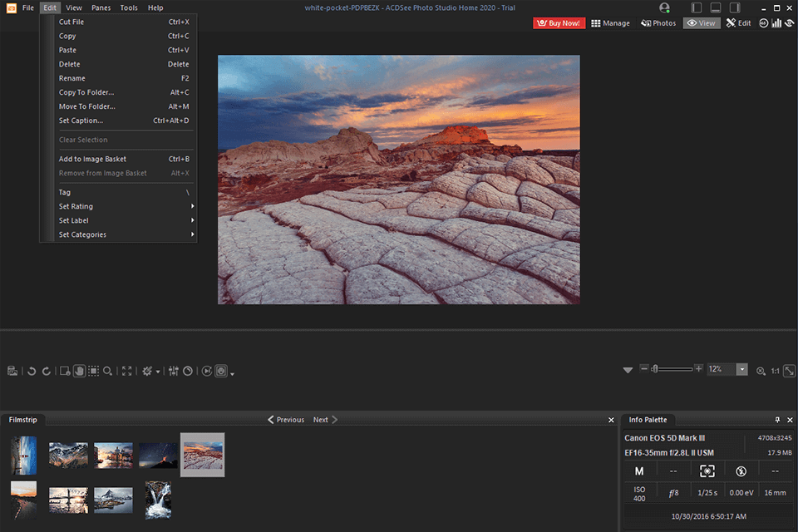The image size is (798, 532).
Task: Choose Copy To Folder from Edit menu
Action: click(x=86, y=92)
